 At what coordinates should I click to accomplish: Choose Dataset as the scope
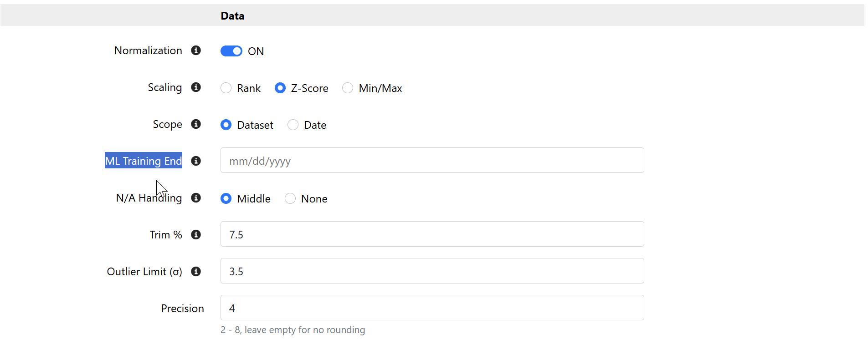pyautogui.click(x=226, y=125)
